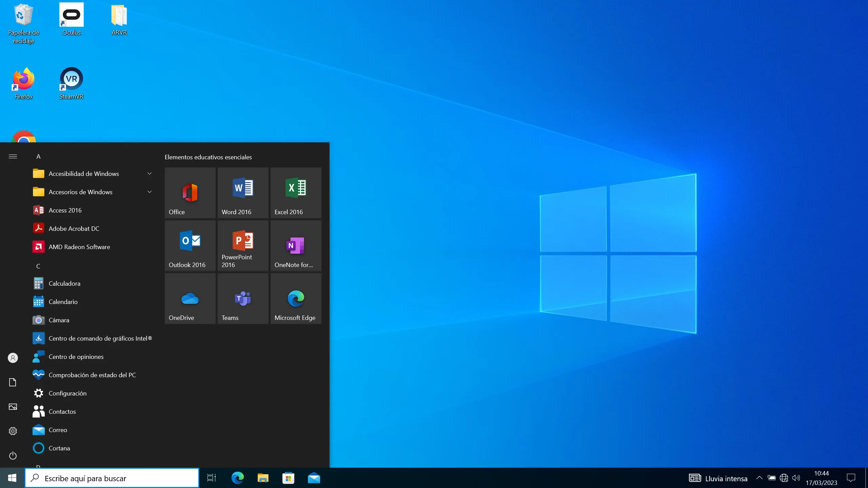This screenshot has width=868, height=488.
Task: Open the Excel 2016 tile
Action: click(296, 192)
